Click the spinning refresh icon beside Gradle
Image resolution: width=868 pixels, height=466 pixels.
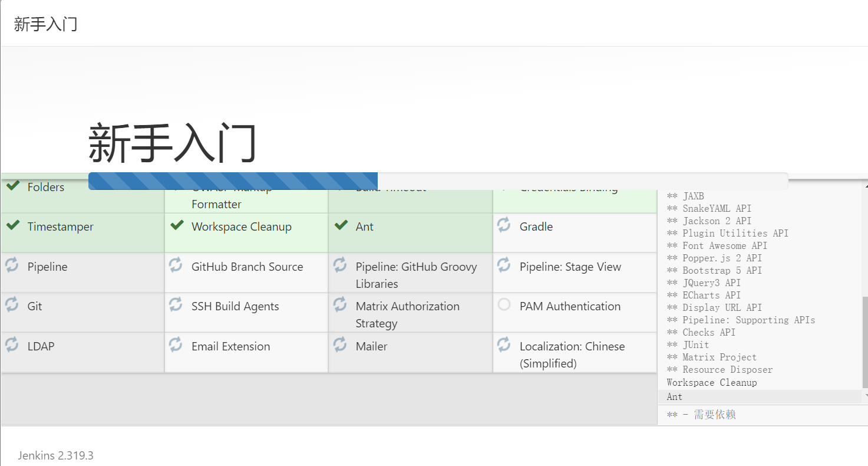click(x=504, y=225)
